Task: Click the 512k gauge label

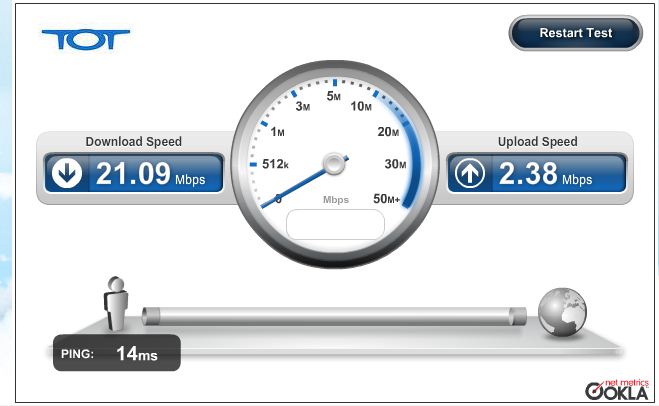Action: (275, 164)
